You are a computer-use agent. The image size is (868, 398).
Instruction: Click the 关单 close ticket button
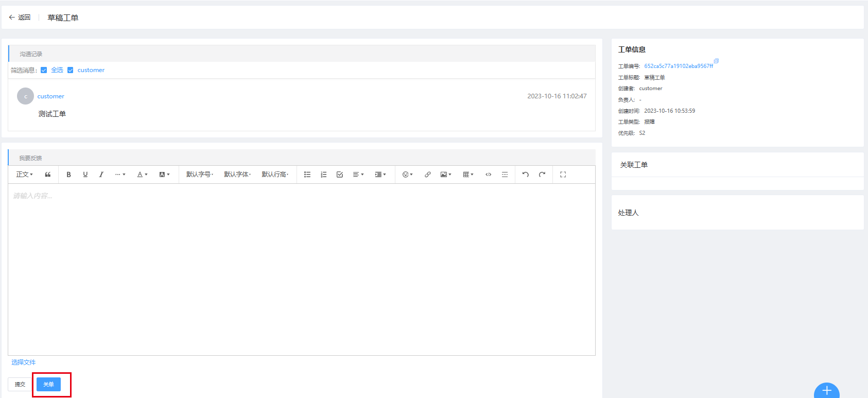coord(48,384)
